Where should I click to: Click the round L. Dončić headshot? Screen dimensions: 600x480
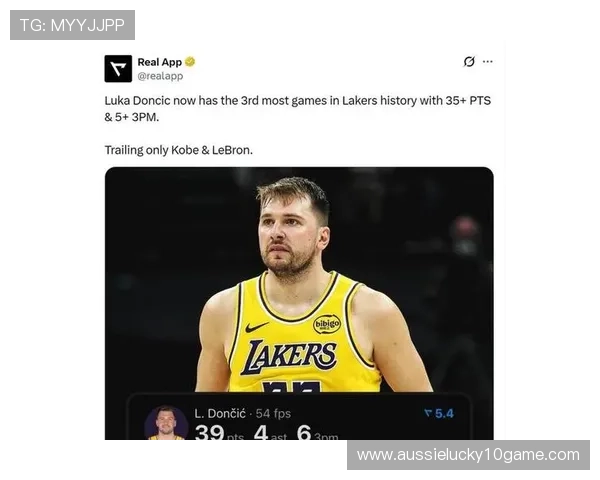(x=166, y=423)
